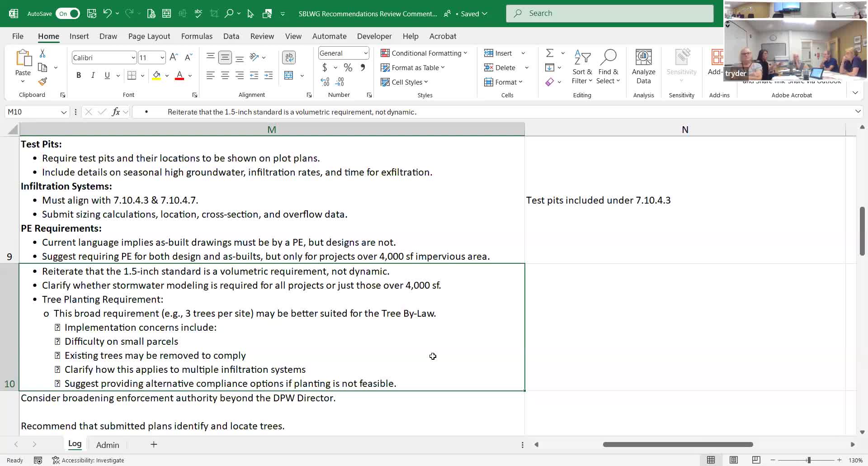The width and height of the screenshot is (868, 466).
Task: Click the Insert Function fx icon
Action: point(116,112)
